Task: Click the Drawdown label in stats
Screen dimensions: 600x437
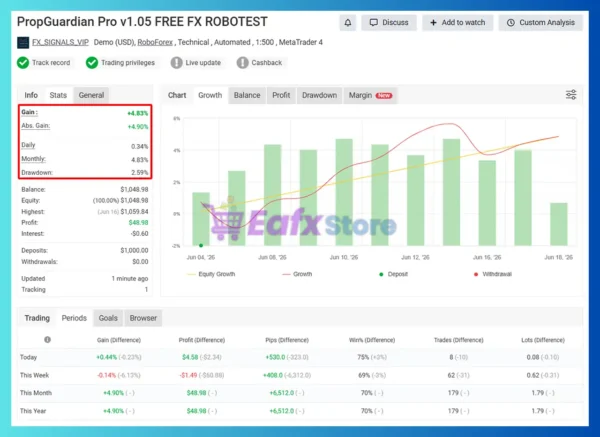Action: 37,173
